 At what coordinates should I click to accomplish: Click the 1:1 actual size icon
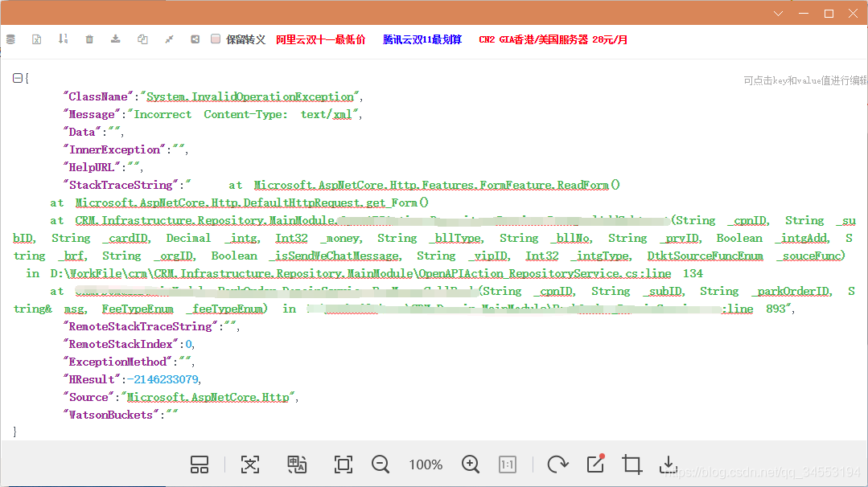pos(507,464)
